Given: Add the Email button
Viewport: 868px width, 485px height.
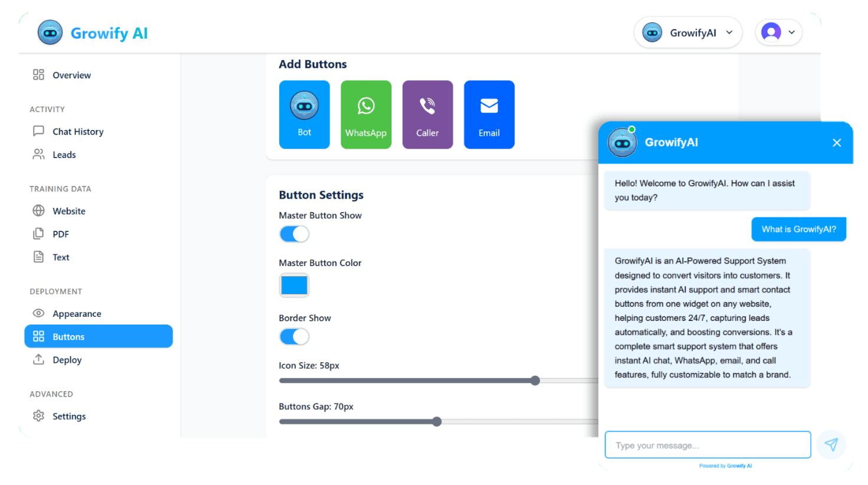Looking at the screenshot, I should coord(489,114).
